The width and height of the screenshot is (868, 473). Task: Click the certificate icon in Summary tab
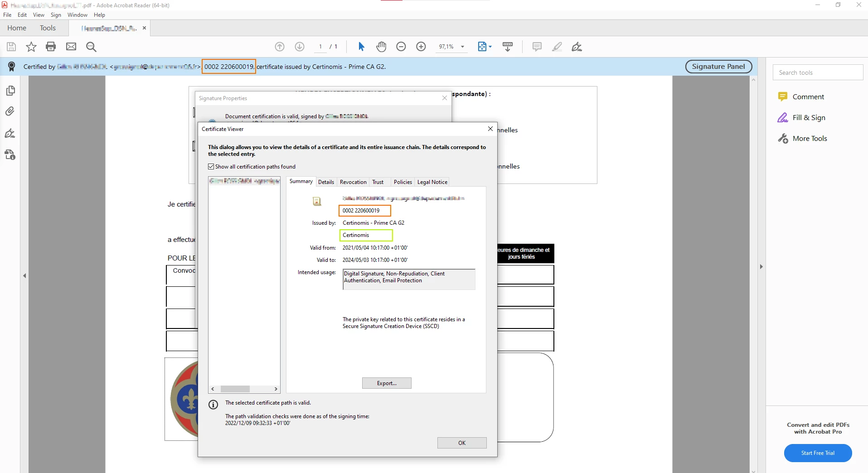tap(317, 201)
